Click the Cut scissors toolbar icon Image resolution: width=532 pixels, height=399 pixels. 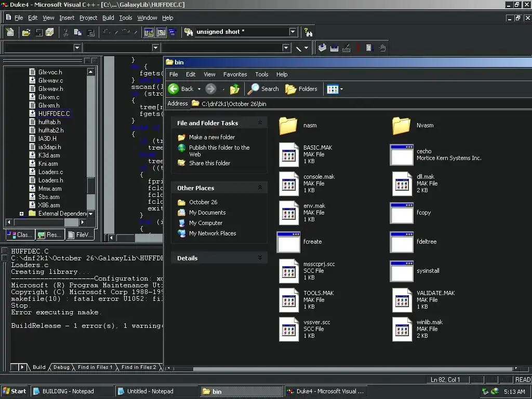click(x=66, y=32)
